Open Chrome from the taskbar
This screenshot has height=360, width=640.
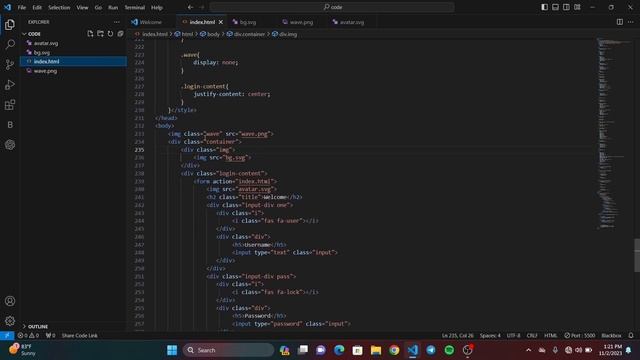394,350
